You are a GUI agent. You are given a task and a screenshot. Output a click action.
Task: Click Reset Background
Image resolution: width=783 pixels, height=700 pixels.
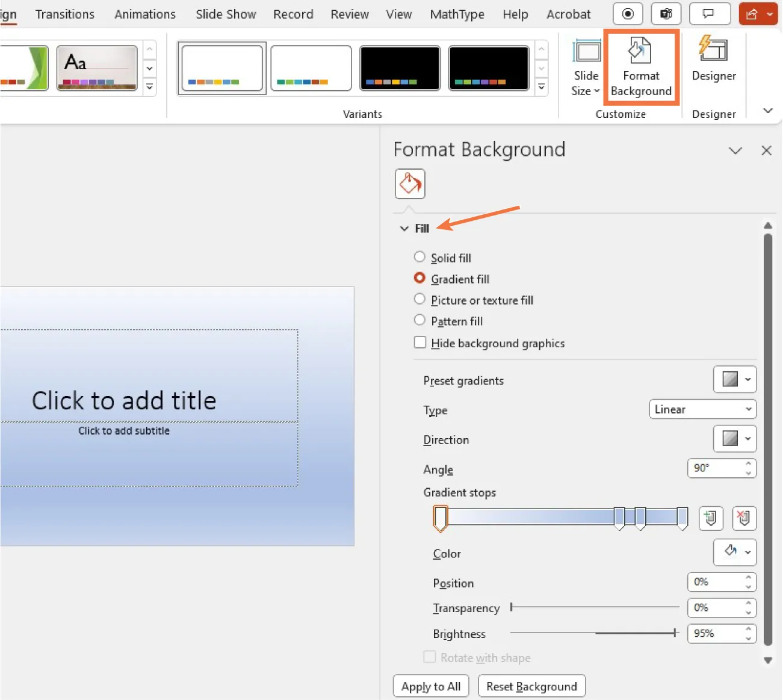pyautogui.click(x=531, y=686)
